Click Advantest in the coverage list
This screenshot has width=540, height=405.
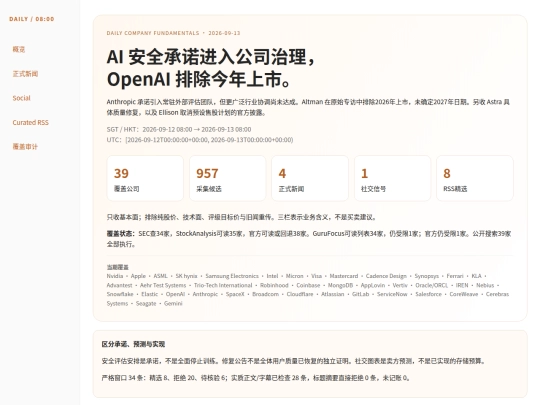pyautogui.click(x=119, y=285)
